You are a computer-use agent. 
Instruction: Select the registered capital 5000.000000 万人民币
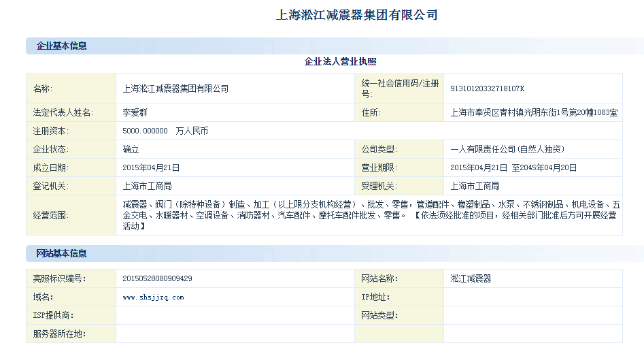[165, 131]
